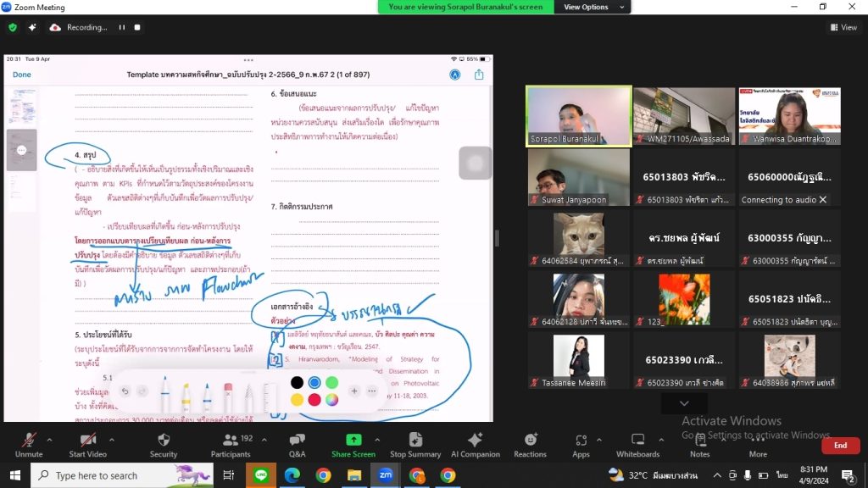868x488 pixels.
Task: Expand audio options arrow beside Unmute
Action: tap(49, 440)
